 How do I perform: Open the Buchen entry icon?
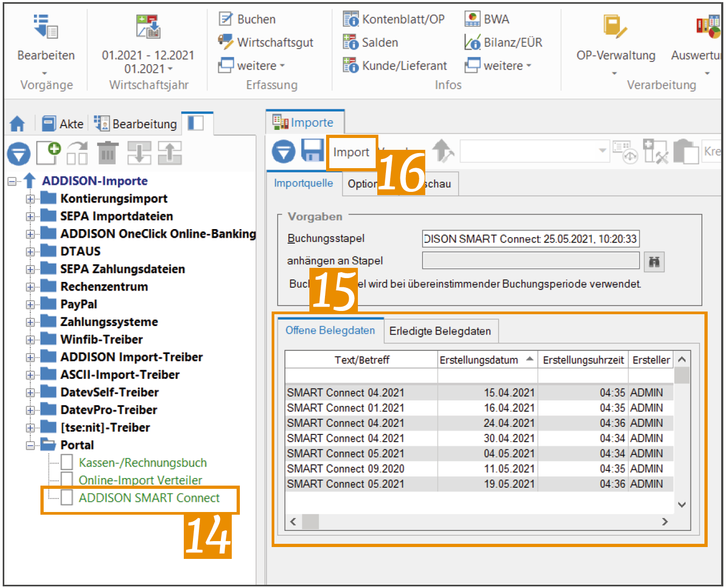225,19
